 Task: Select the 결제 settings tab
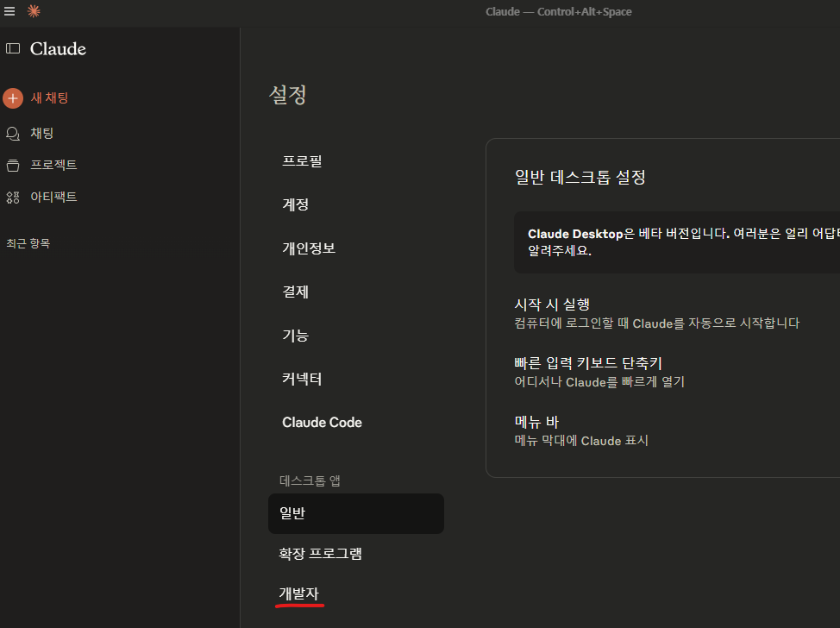(x=295, y=292)
